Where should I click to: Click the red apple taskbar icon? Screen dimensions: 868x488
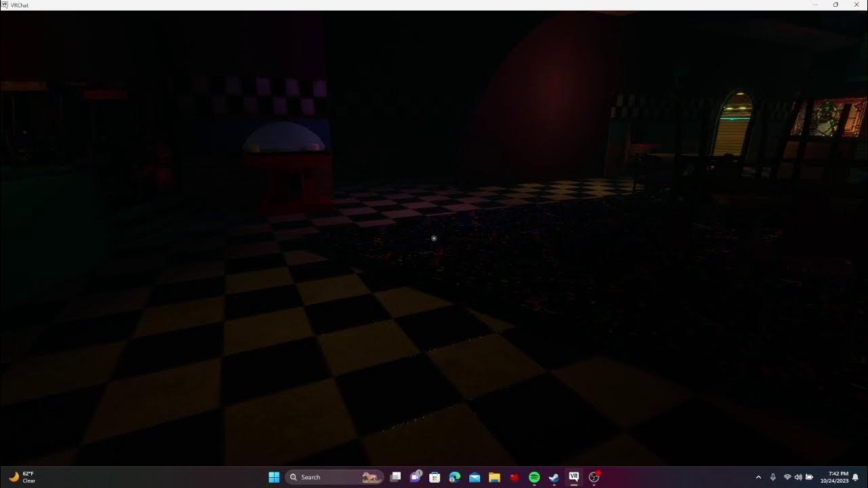[x=514, y=477]
